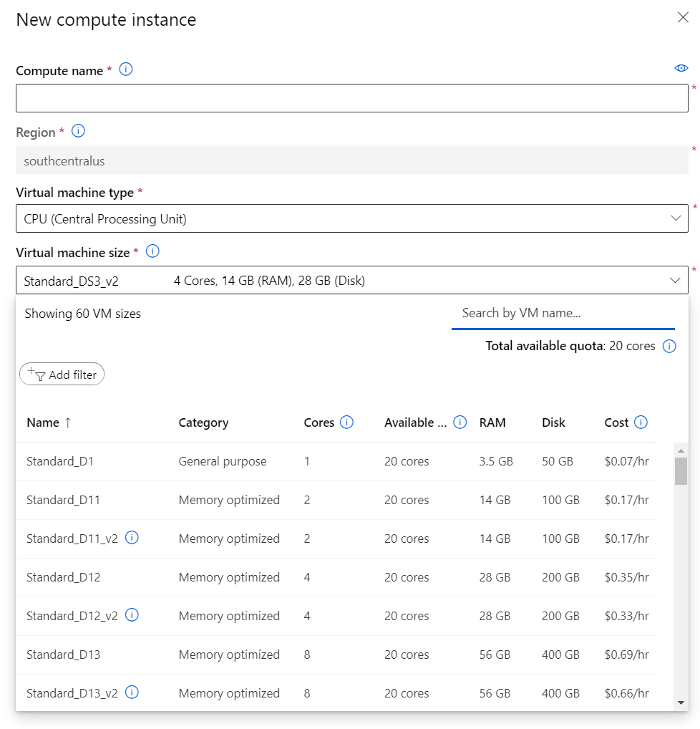
Task: Choose the Standard_D13 VM size
Action: click(336, 654)
